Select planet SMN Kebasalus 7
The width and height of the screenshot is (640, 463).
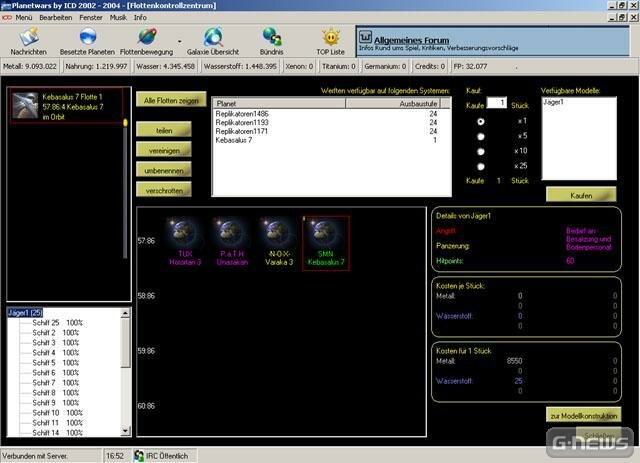click(x=326, y=243)
